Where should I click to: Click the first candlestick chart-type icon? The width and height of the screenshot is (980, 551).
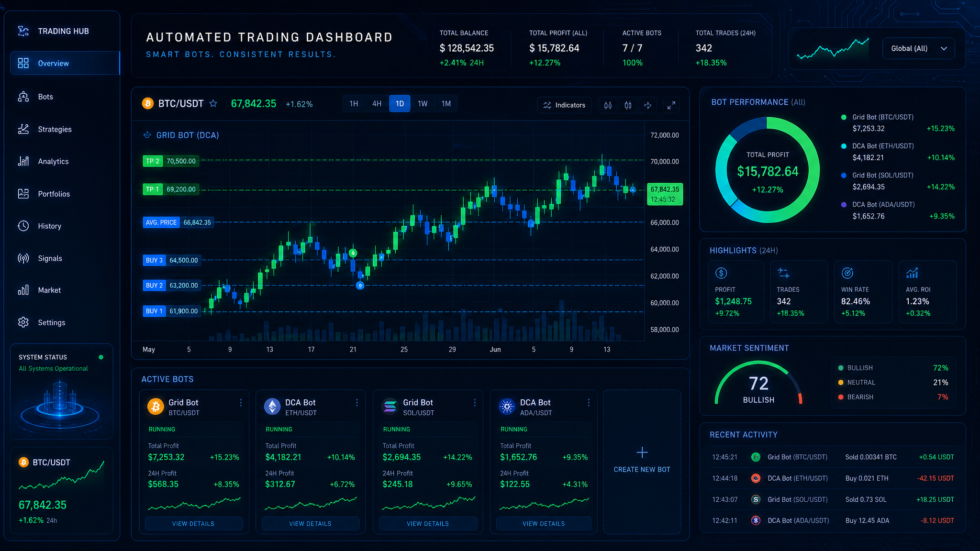[x=608, y=105]
